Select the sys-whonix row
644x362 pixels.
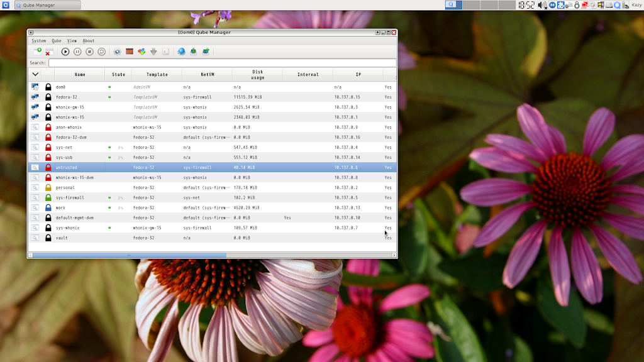pos(212,228)
